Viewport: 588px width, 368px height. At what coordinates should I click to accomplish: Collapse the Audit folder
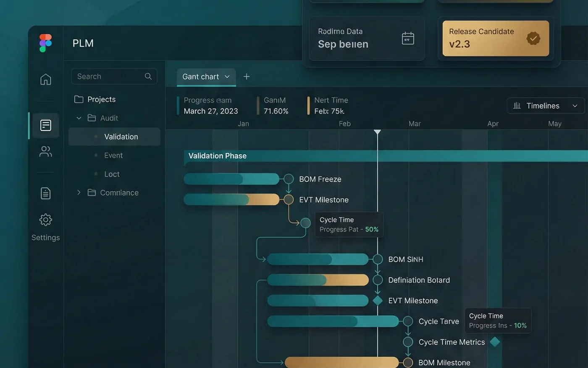[x=78, y=118]
